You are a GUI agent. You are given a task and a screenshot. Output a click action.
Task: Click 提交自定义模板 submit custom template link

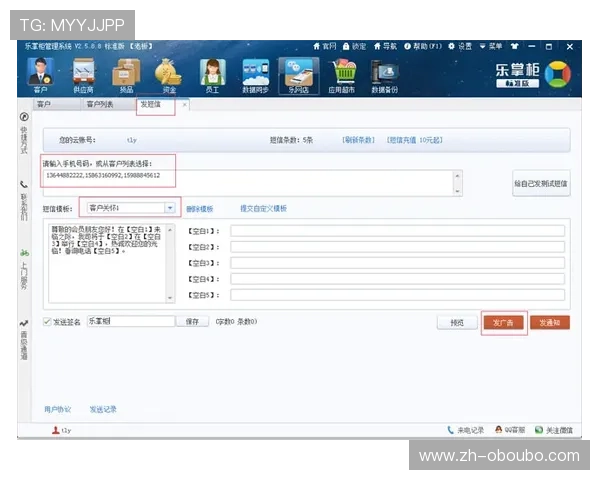coord(264,209)
